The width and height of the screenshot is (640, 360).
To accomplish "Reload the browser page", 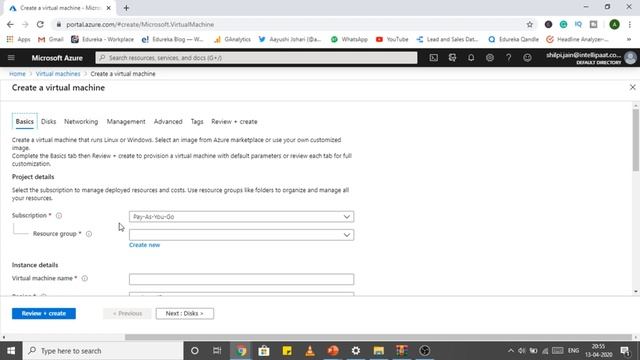I will click(x=40, y=24).
